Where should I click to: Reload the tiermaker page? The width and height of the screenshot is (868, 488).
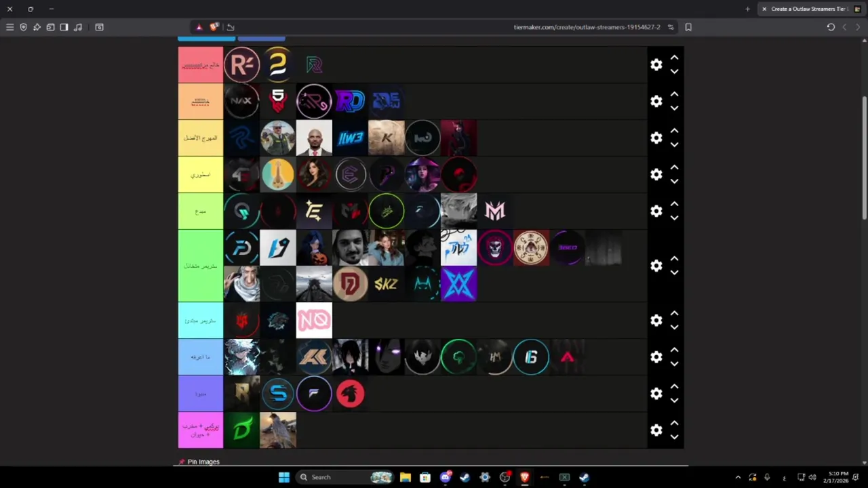coord(831,27)
